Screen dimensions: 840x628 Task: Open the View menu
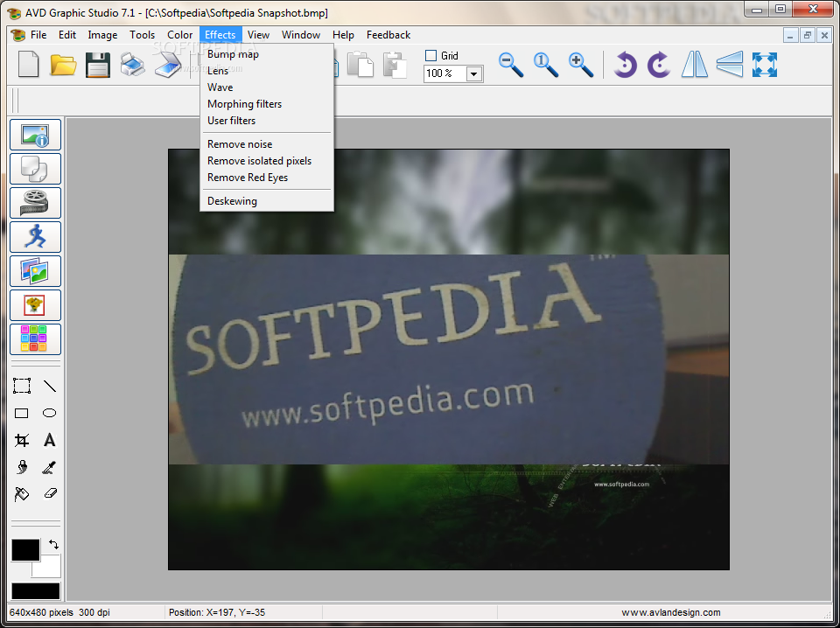coord(258,35)
